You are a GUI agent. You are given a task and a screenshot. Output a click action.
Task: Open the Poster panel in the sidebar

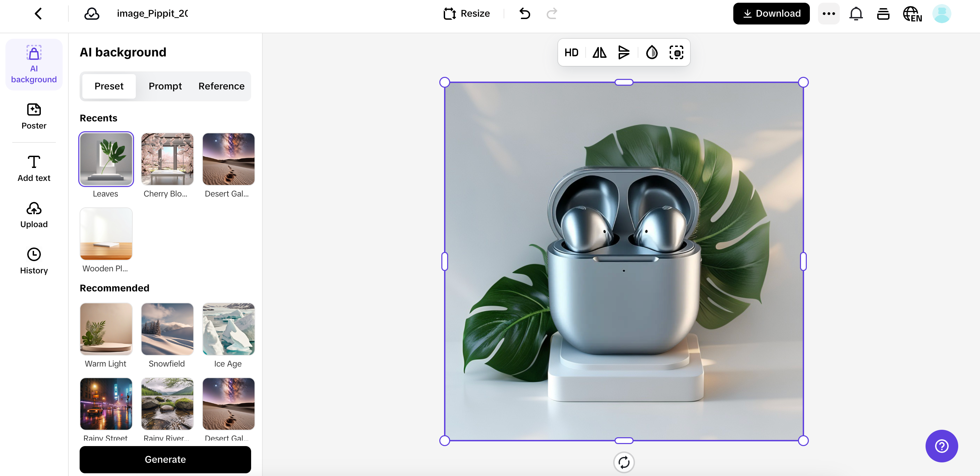[x=33, y=116]
